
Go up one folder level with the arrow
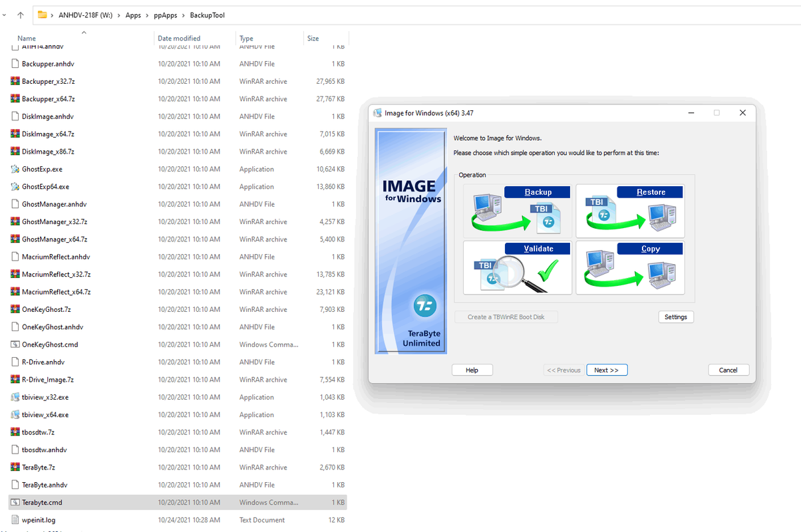tap(21, 15)
